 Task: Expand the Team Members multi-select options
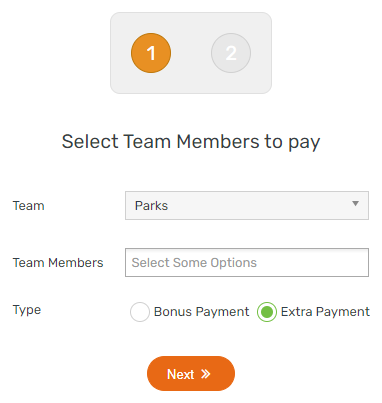(247, 262)
